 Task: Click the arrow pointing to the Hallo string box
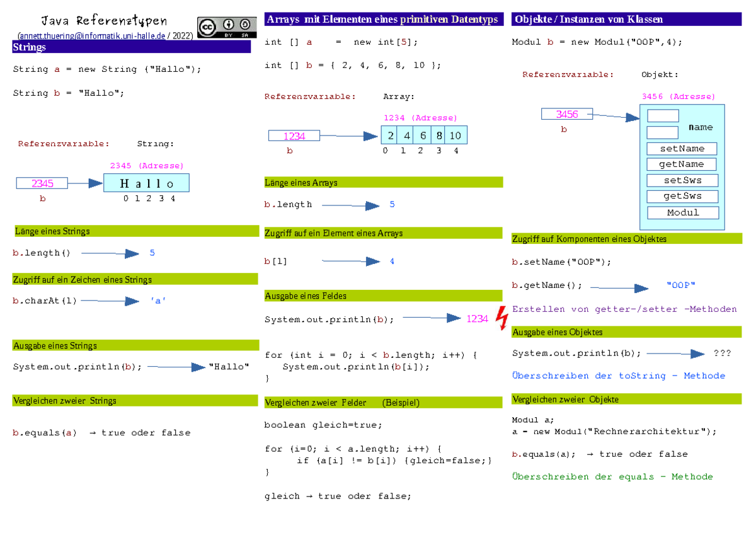85,183
